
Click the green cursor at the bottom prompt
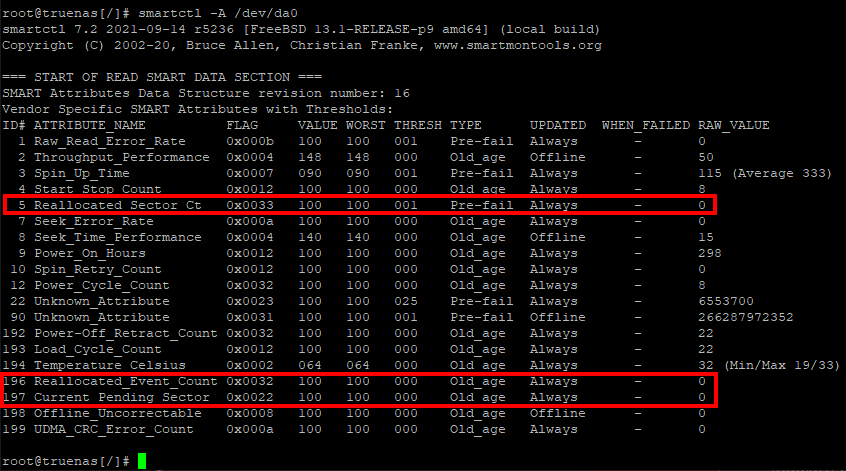coord(142,461)
